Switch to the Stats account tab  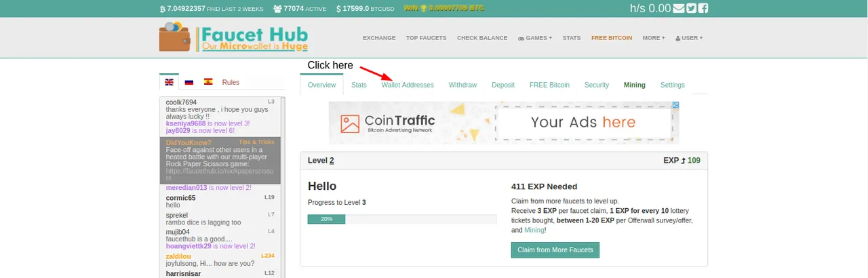(359, 85)
